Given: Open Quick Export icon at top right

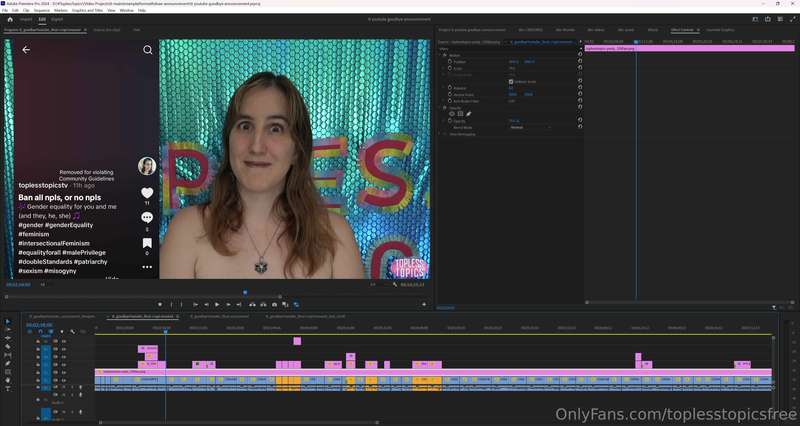Looking at the screenshot, I should (x=767, y=19).
